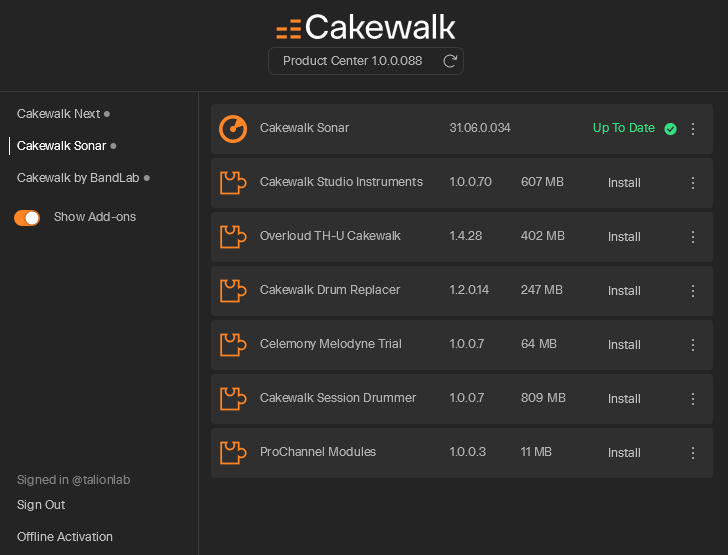Open more options for Overloud TH-U Cakewalk
Screen dimensions: 728x555
pyautogui.click(x=693, y=237)
